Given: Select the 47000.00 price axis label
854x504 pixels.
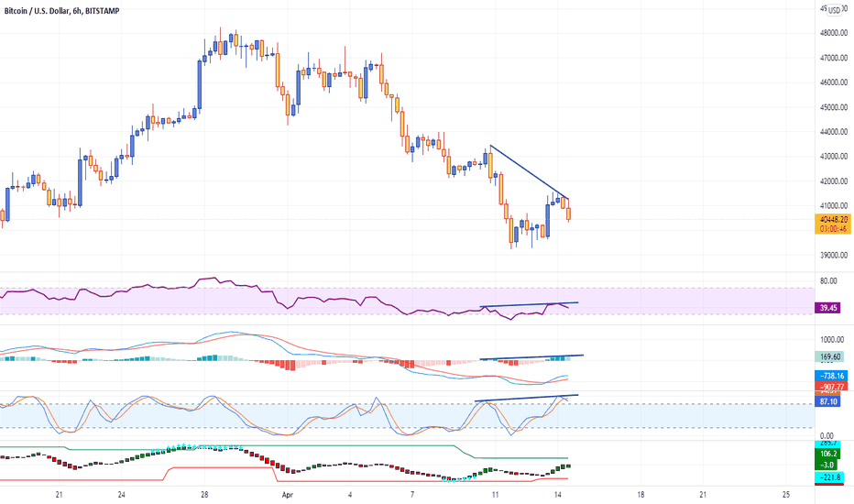Looking at the screenshot, I should (x=833, y=57).
